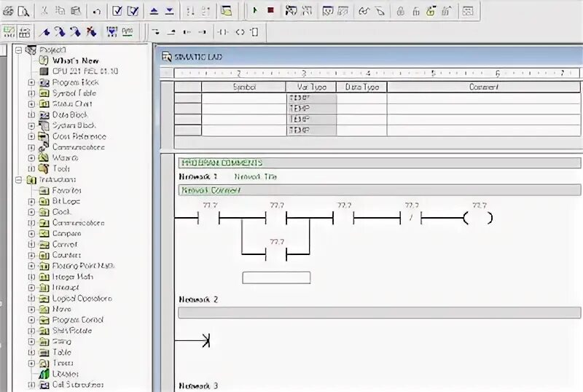Screen dimensions: 583x392
Task: Click the Undo arrow icon
Action: 97,12
